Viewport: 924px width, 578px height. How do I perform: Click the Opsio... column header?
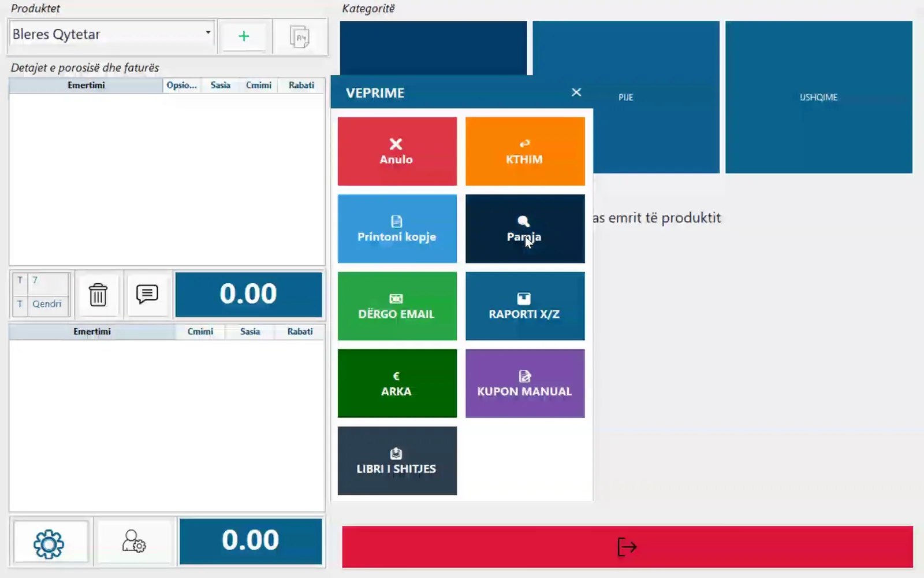[x=182, y=85]
